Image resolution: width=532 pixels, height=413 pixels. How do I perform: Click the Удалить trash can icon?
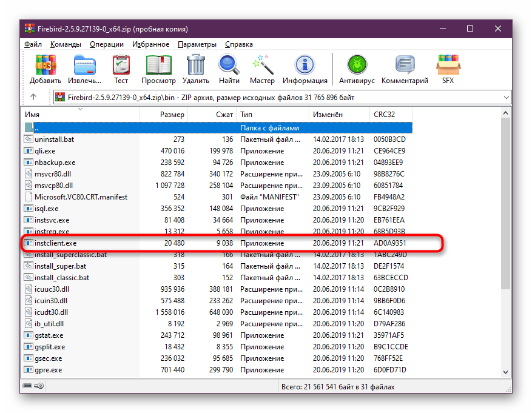[196, 65]
